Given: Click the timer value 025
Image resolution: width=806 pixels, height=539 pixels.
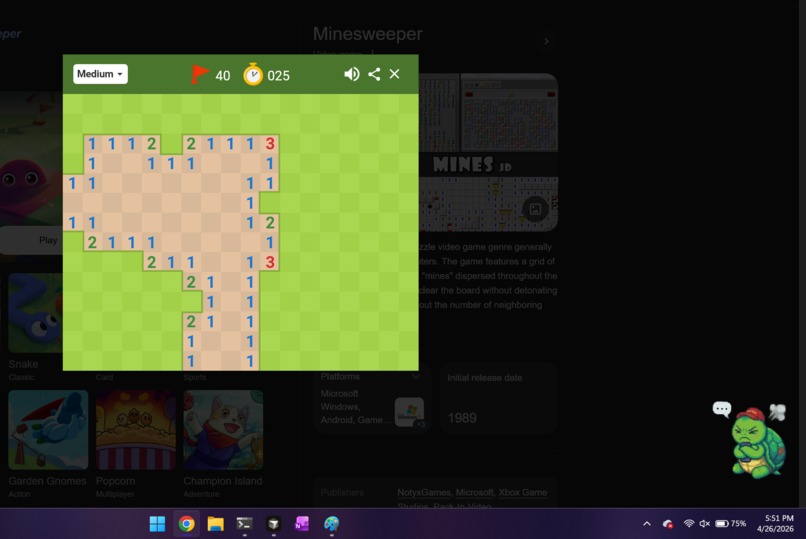Looking at the screenshot, I should [x=278, y=76].
